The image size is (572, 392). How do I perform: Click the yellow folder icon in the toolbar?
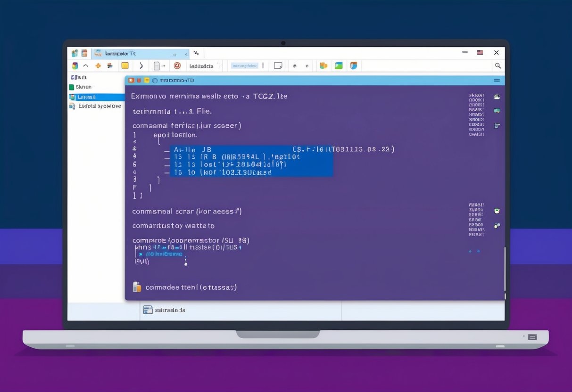point(124,65)
